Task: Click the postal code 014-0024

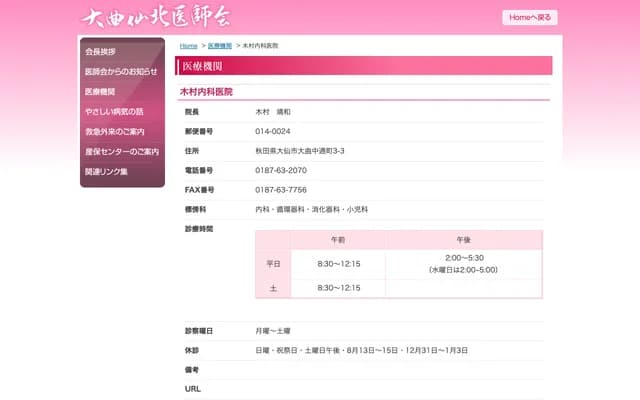Action: coord(273,131)
